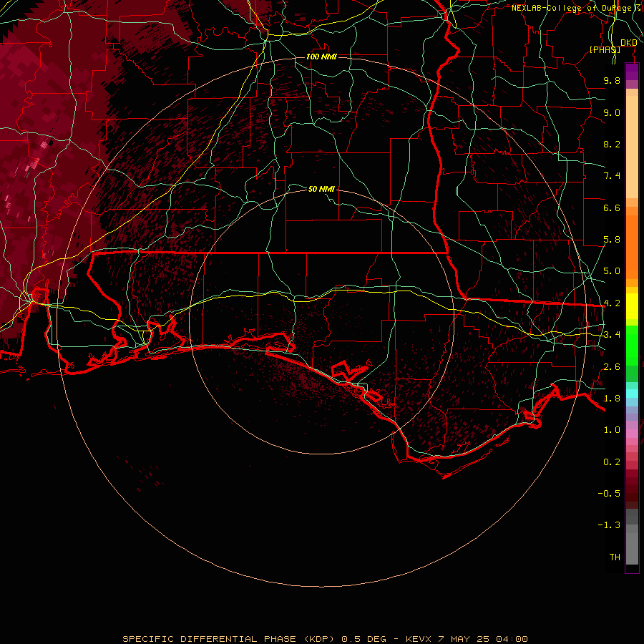Click the 'NEXLAB-College of DuPage' credit text
Viewport: 644px width, 644px height.
(x=571, y=8)
